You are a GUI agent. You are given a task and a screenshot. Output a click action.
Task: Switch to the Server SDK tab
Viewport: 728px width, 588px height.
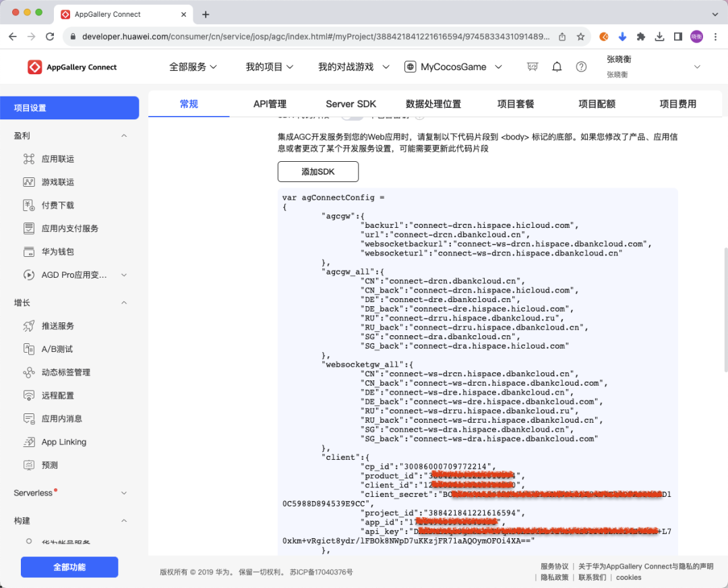[x=351, y=104]
